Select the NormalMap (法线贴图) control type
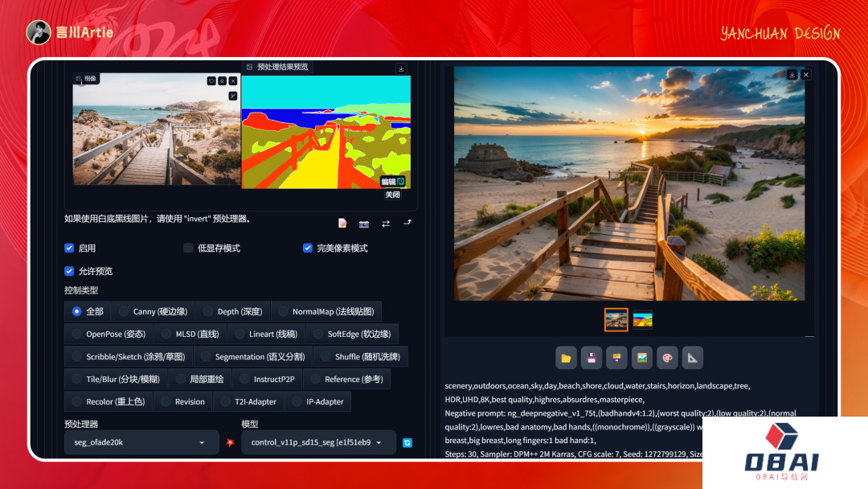Screen dimensions: 868x489 pos(326,311)
